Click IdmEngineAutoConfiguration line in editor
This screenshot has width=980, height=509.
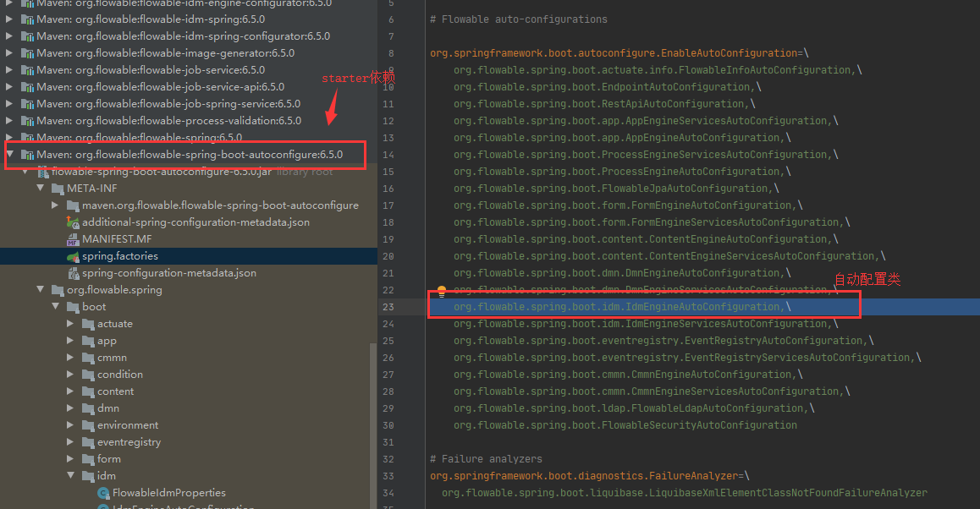click(x=623, y=307)
